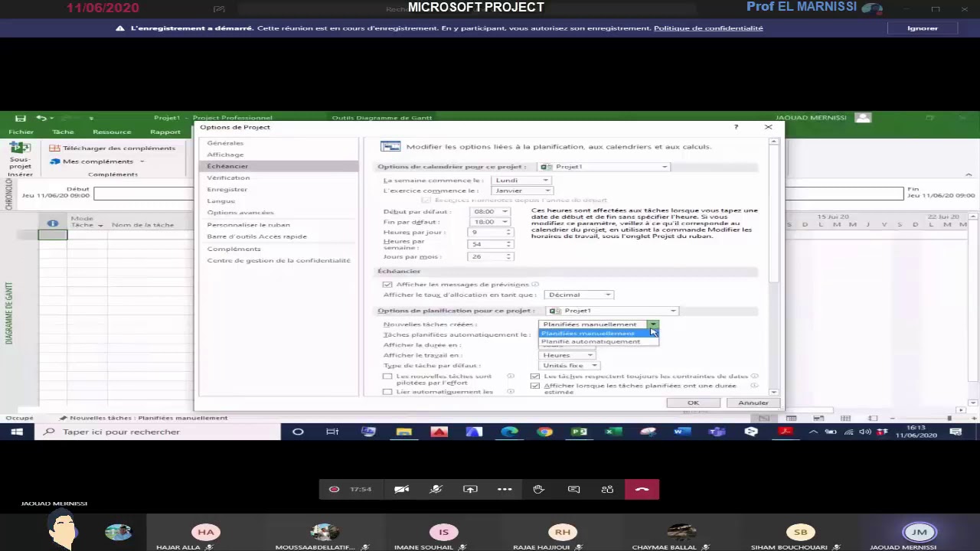Adjust Heures par jour spinner

click(508, 232)
